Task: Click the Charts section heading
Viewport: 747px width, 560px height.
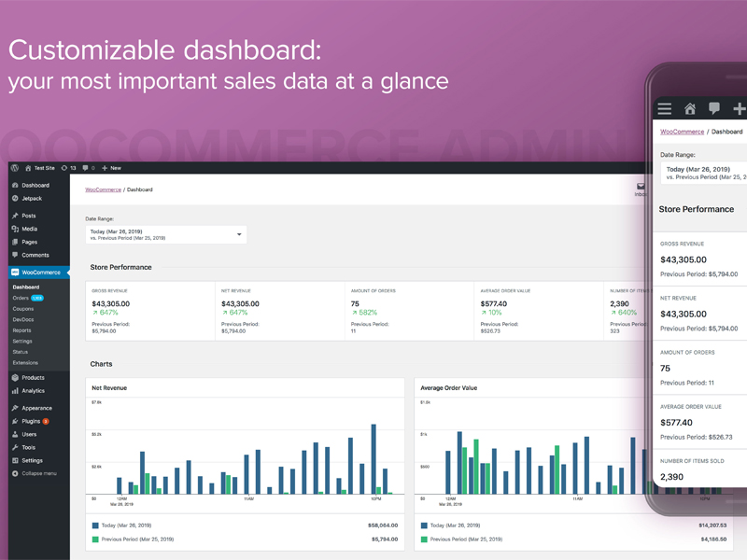Action: pos(101,364)
